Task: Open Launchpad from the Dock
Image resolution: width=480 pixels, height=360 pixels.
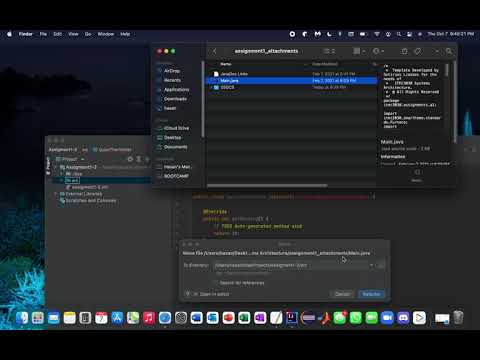Action: click(38, 318)
